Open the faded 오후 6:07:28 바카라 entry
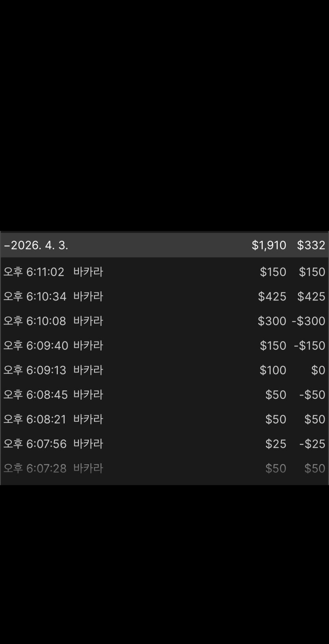Image resolution: width=329 pixels, height=644 pixels. (x=53, y=468)
